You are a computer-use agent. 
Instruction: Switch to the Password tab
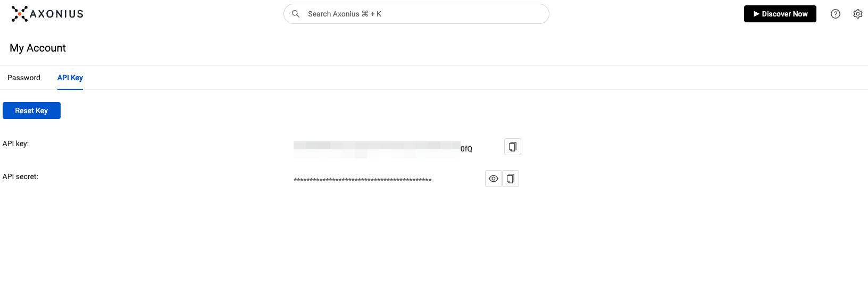point(24,78)
